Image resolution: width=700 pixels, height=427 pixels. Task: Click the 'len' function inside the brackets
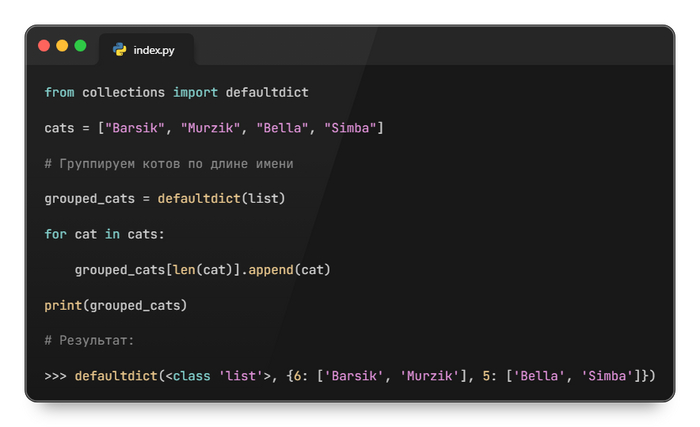[x=183, y=270]
